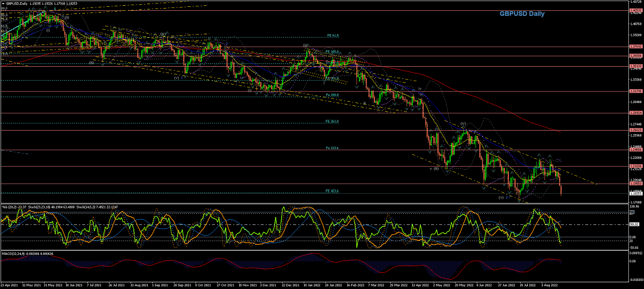Click the triangle icon beside GBPUSD,Daily title
The image size is (644, 289).
pos(3,3)
